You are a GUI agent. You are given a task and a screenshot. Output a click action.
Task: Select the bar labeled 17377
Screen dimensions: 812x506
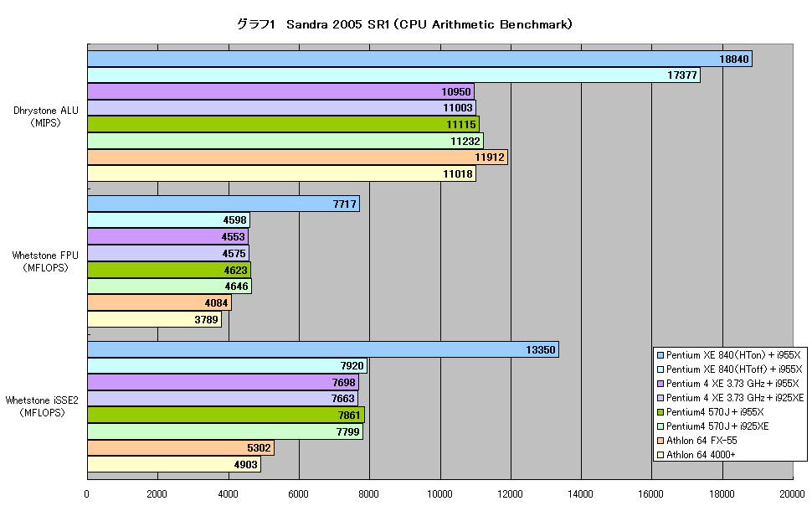(x=393, y=75)
